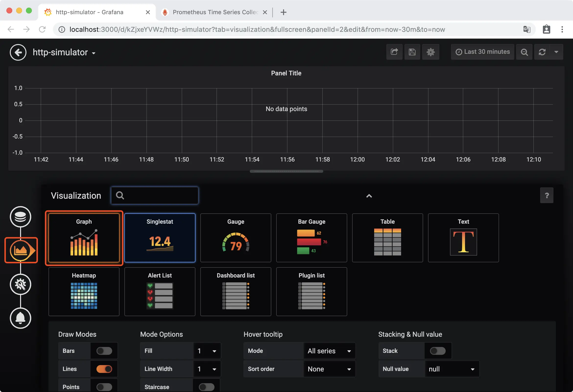
Task: Open the Queries database icon in the side editor
Action: 21,217
